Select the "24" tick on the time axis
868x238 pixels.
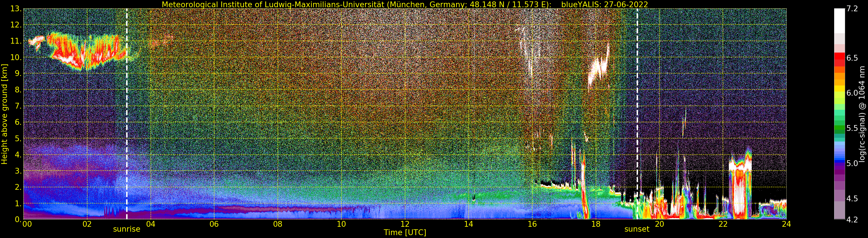786,224
